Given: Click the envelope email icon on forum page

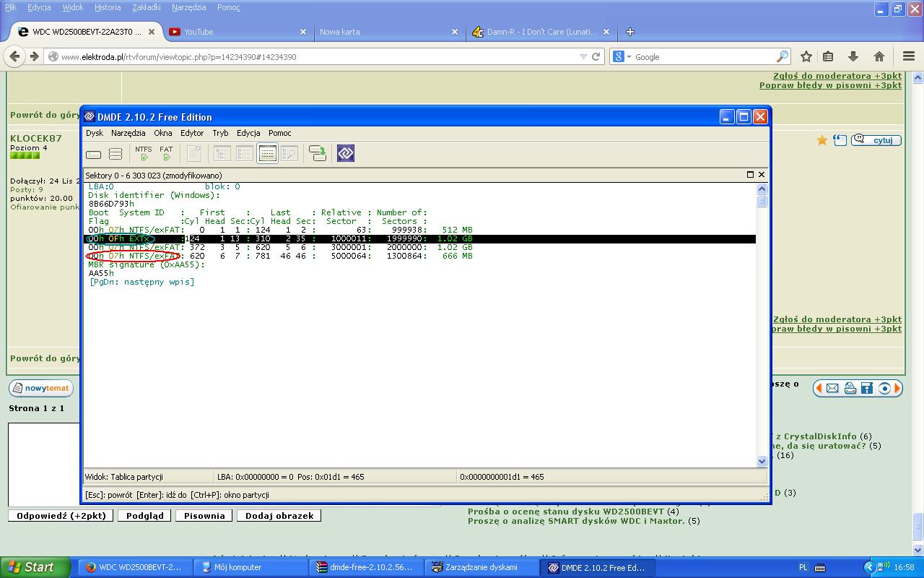Looking at the screenshot, I should (832, 388).
